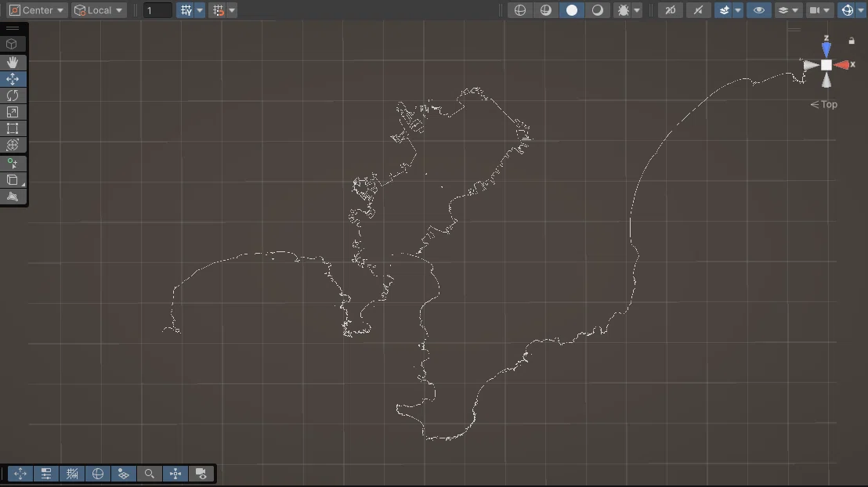Viewport: 868px width, 487px height.
Task: Toggle the View Options overlay in bottom bar
Action: click(x=124, y=474)
